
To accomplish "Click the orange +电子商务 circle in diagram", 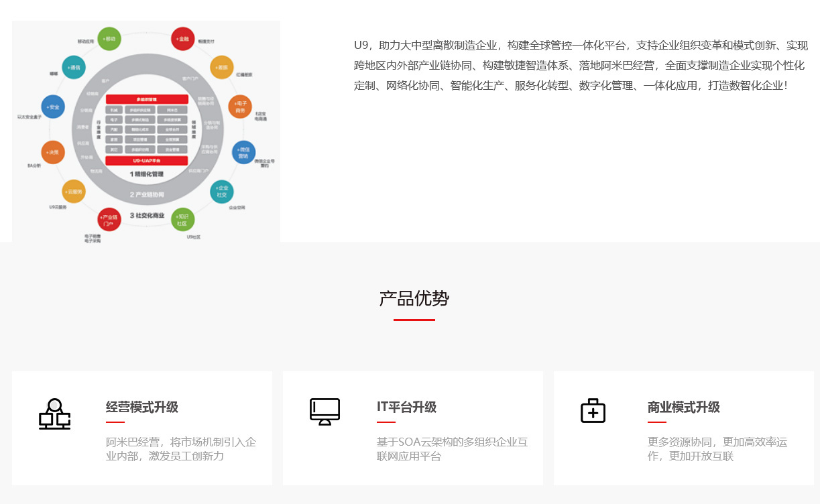I will click(x=240, y=107).
